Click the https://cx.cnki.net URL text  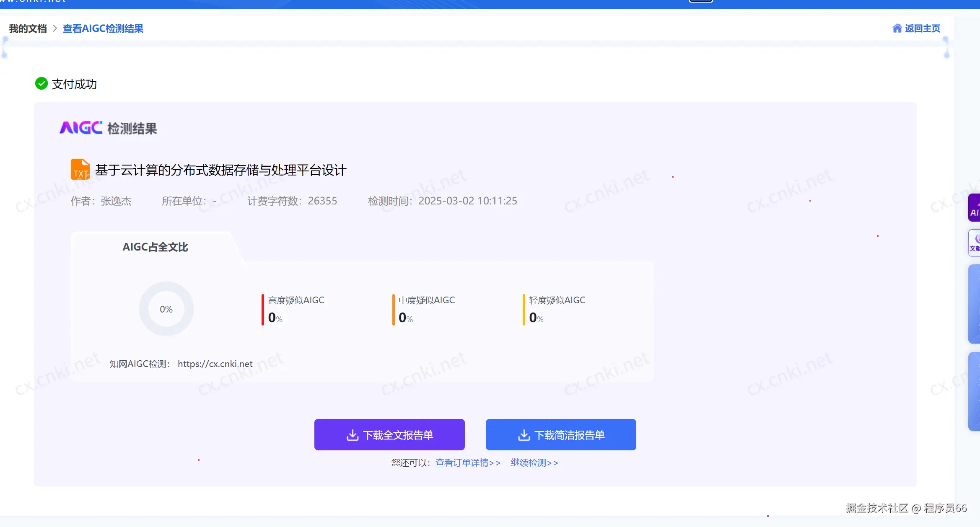point(215,364)
